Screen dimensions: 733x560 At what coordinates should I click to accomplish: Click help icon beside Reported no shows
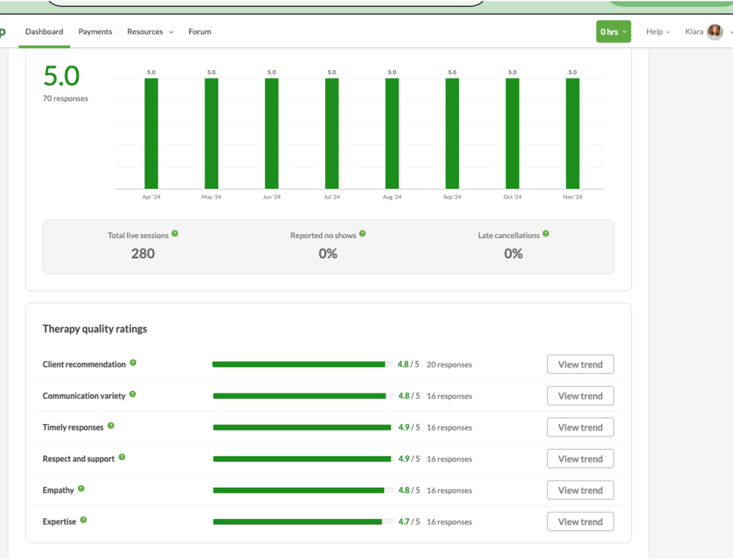[362, 234]
